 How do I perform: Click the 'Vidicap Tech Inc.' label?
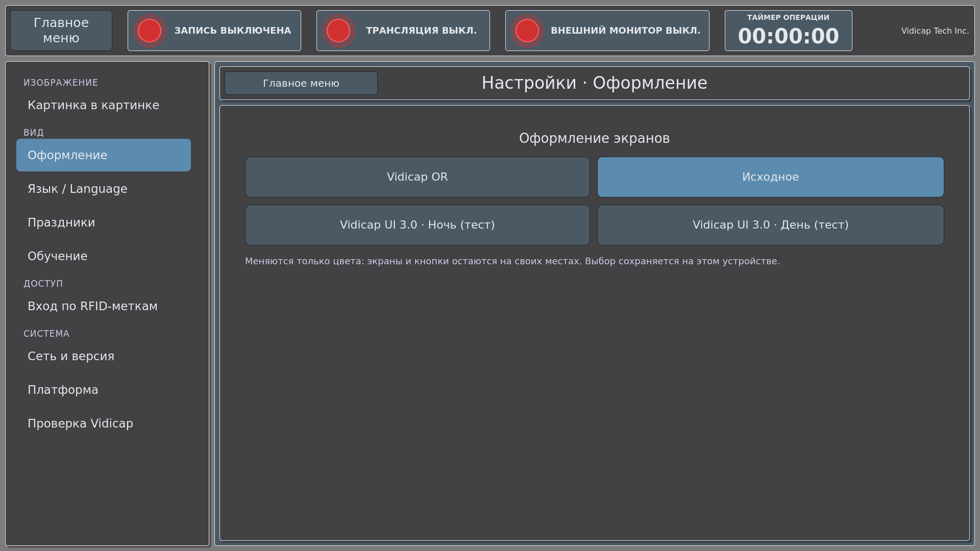coord(935,31)
